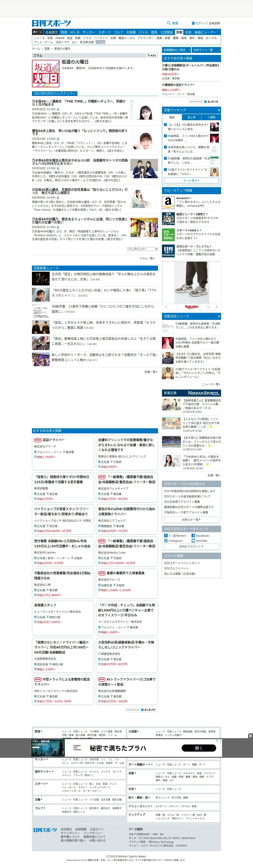Click the 日刊スポーツ SDGs green logo
This screenshot has height=868, width=253.
click(x=168, y=235)
